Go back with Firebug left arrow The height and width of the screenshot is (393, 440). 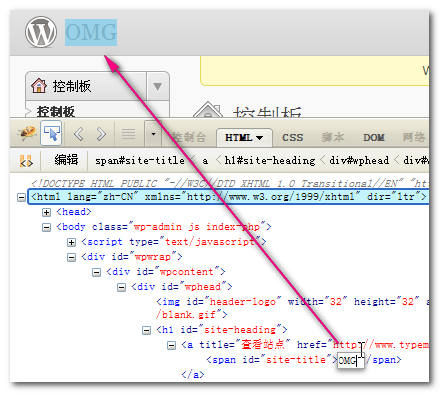(x=79, y=134)
